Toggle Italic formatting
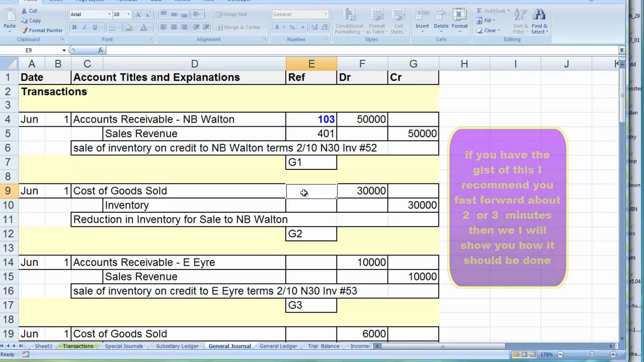Screen dimensions: 644x362 click(x=84, y=28)
